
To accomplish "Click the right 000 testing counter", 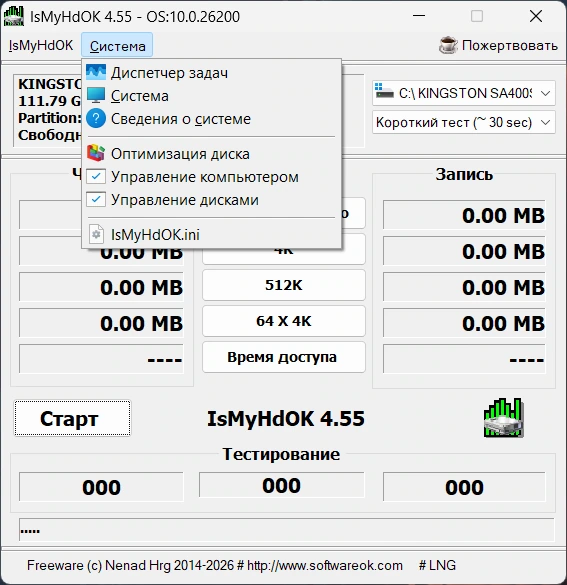I will tap(464, 487).
